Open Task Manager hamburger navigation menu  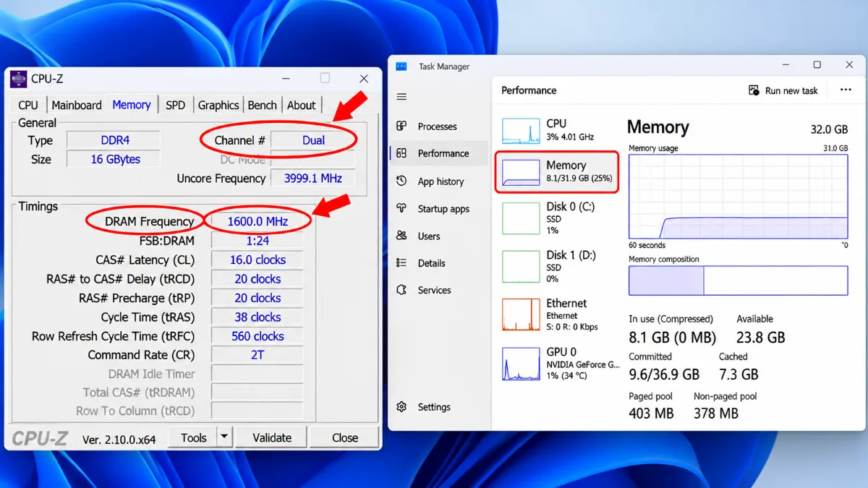click(x=402, y=97)
